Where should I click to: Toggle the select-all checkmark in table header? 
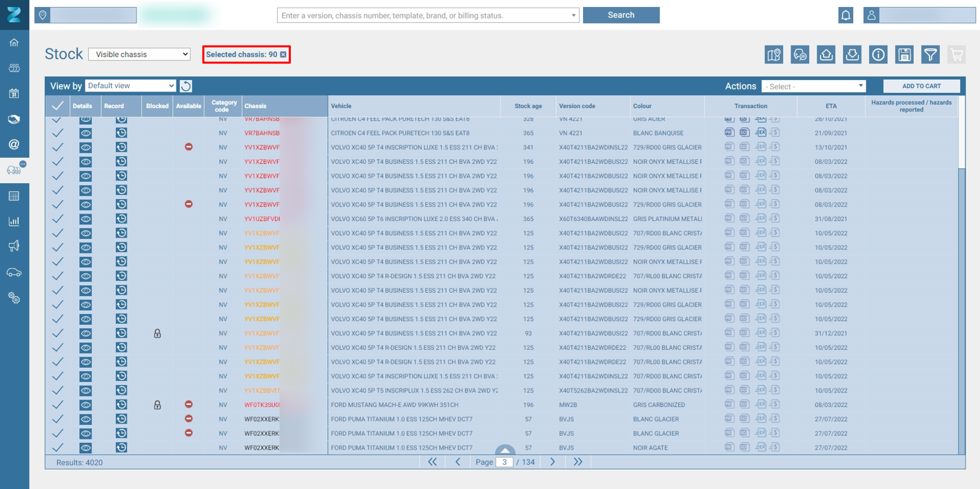pos(58,105)
